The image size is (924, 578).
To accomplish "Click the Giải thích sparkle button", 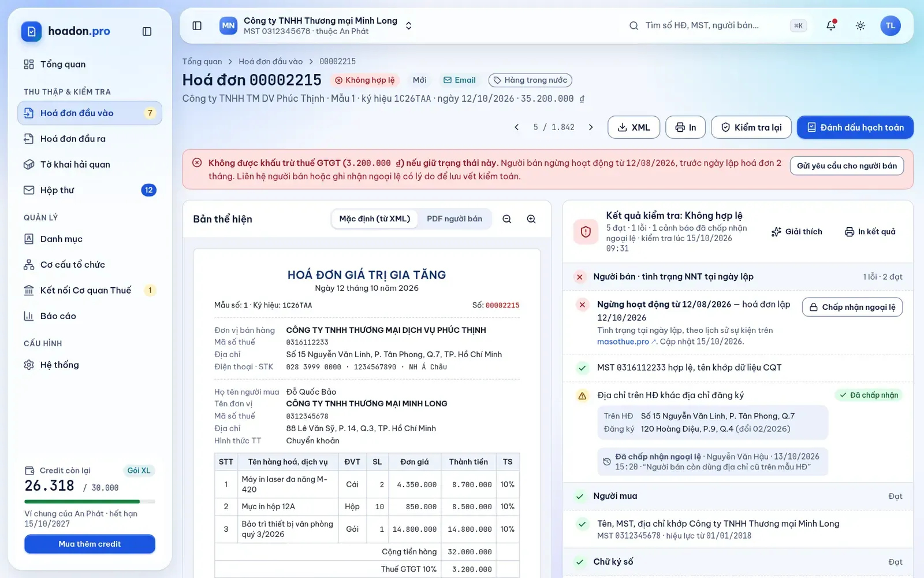I will tap(796, 232).
